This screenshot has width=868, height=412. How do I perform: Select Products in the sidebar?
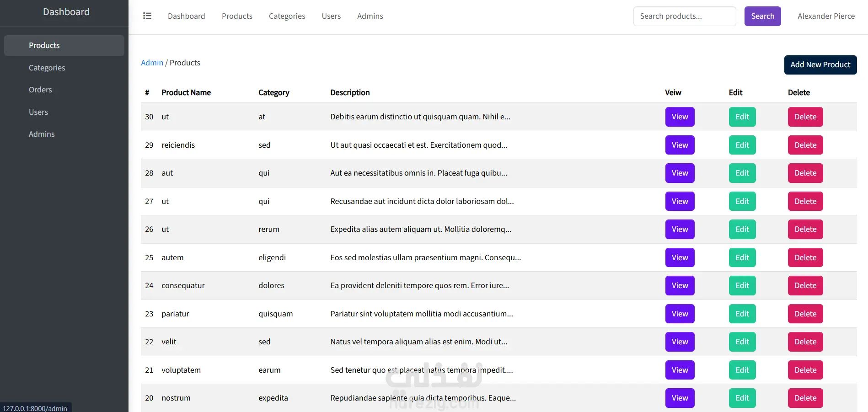(64, 45)
